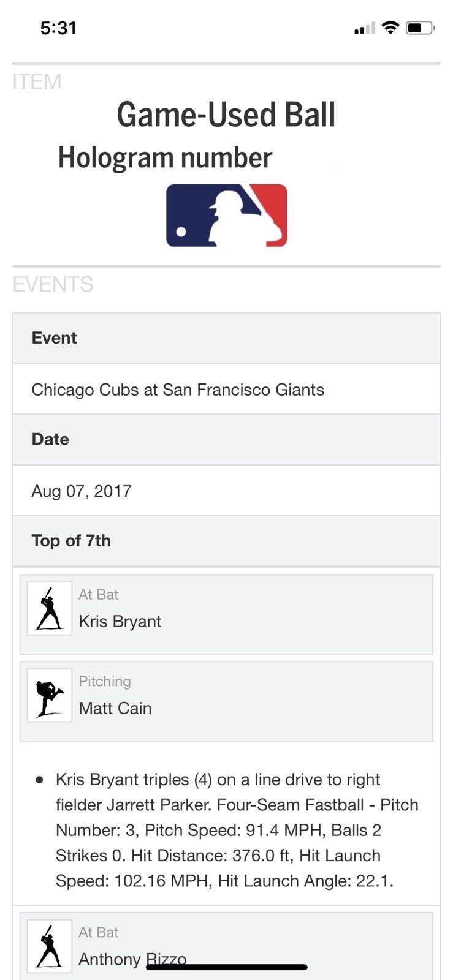Tap the battery status icon
This screenshot has height=980, width=453.
[x=421, y=28]
